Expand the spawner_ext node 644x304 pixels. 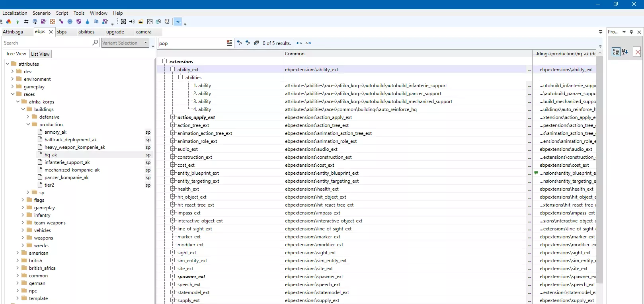pos(173,276)
